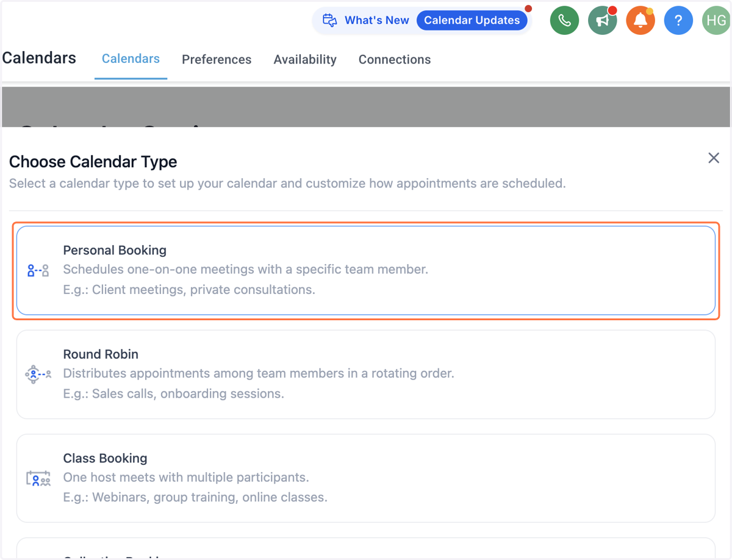This screenshot has width=732, height=560.
Task: Open the orange notifications bell
Action: click(x=640, y=21)
